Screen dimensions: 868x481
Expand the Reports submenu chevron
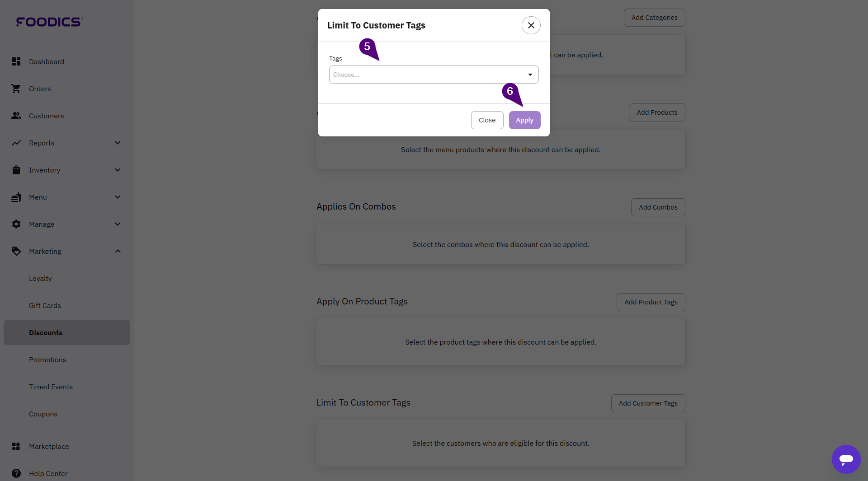[118, 143]
